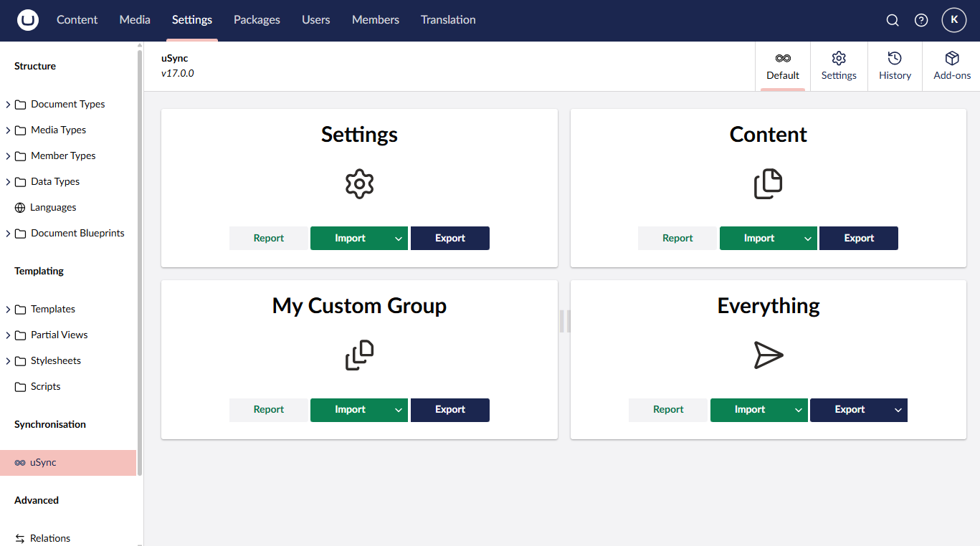Viewport: 980px width, 546px height.
Task: Click Export in the Everything card
Action: [850, 410]
